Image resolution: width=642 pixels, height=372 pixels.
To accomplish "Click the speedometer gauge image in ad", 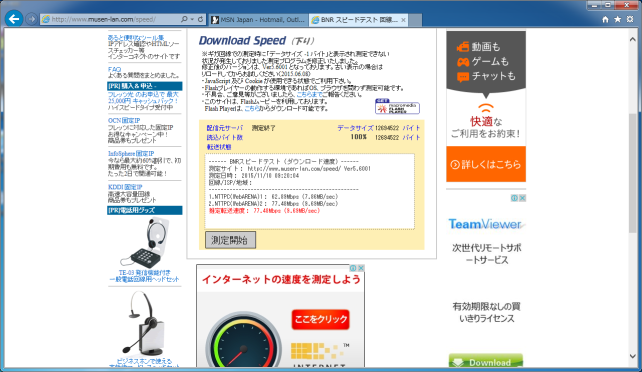I will [x=243, y=340].
